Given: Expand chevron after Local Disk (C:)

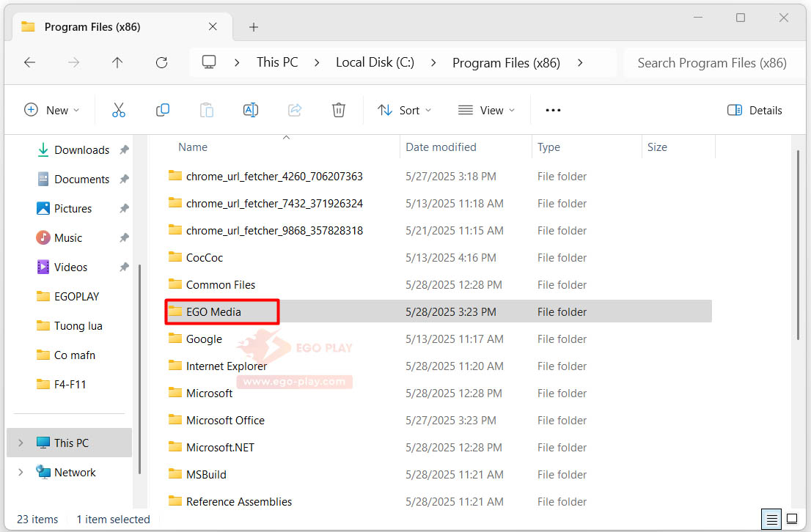Looking at the screenshot, I should [433, 62].
